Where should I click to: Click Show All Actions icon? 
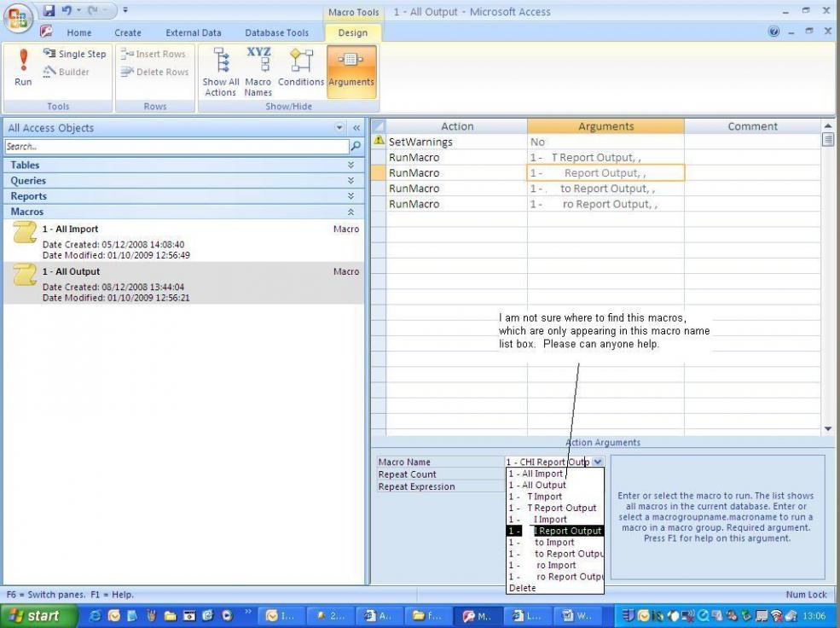(220, 71)
